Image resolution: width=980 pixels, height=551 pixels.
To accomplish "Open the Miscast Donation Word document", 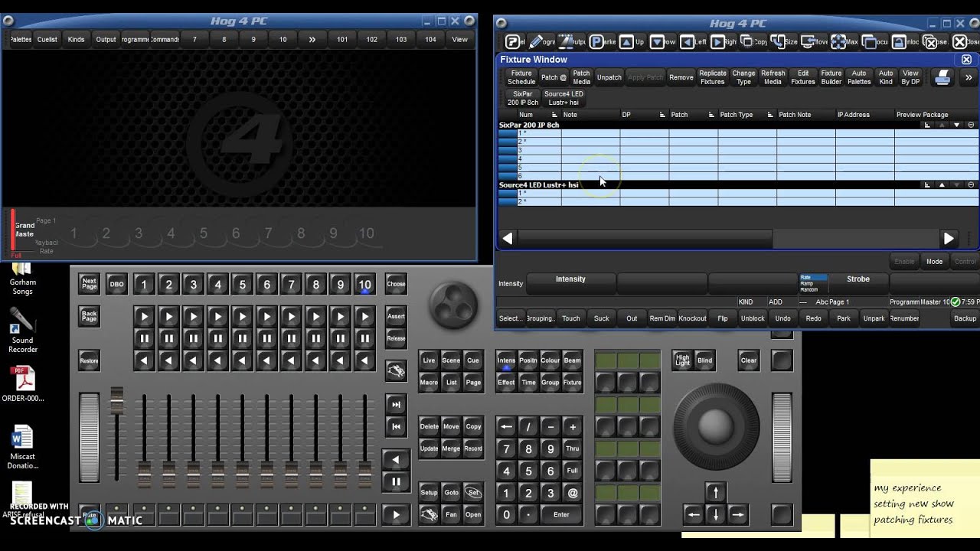I will 22,448.
